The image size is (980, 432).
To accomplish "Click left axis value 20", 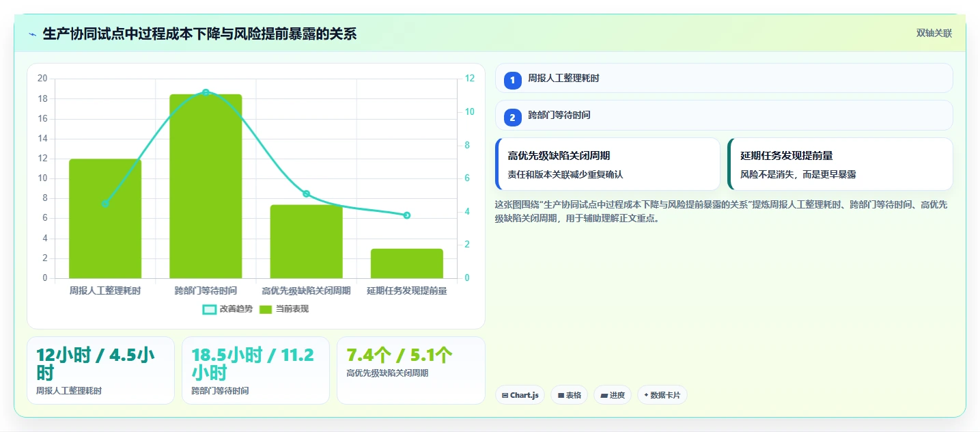I will 42,79.
